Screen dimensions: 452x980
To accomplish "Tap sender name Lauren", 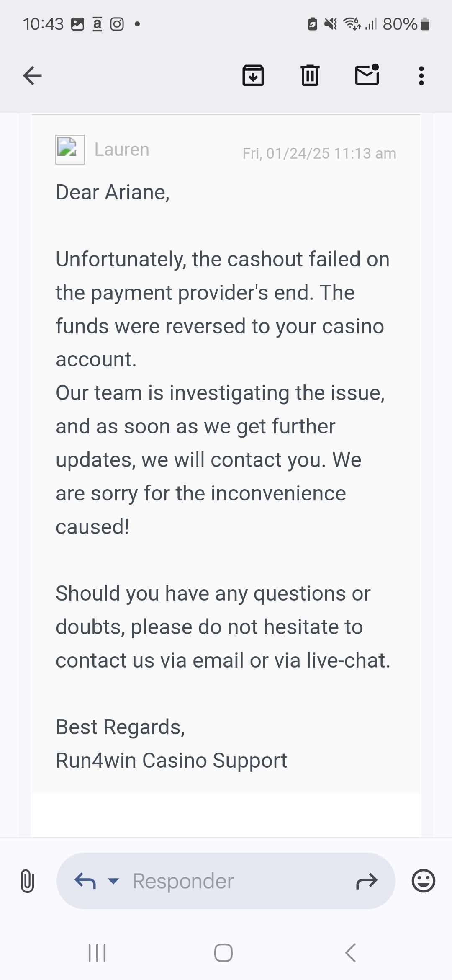I will (x=122, y=150).
